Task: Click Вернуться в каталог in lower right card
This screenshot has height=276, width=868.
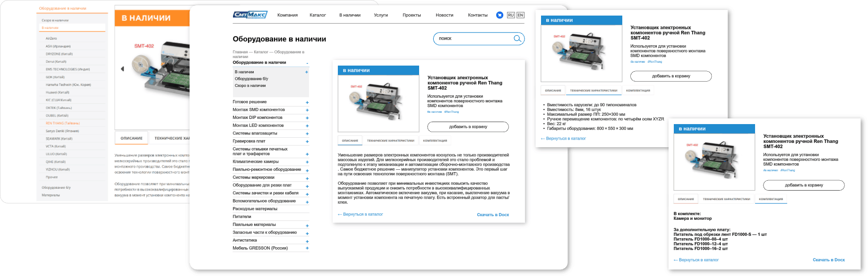Action: pos(696,260)
